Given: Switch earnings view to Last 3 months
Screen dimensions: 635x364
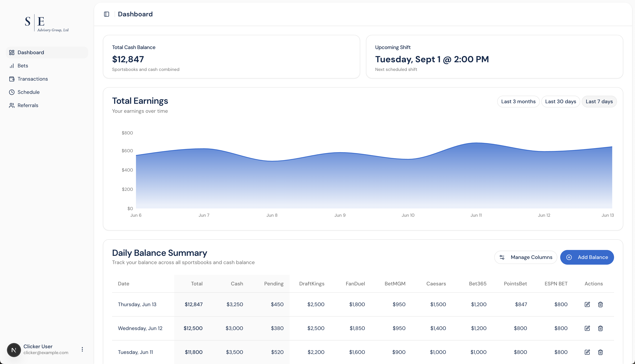Looking at the screenshot, I should [x=518, y=102].
